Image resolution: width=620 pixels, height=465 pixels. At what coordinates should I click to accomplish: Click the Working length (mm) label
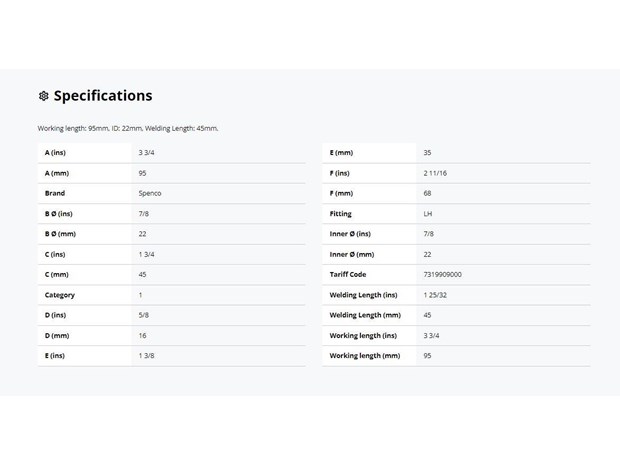(x=365, y=356)
